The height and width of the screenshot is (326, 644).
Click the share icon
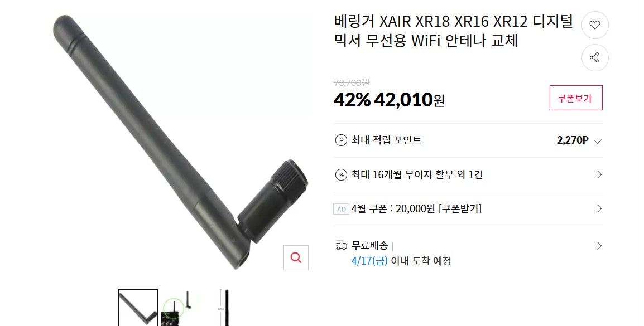click(x=595, y=57)
